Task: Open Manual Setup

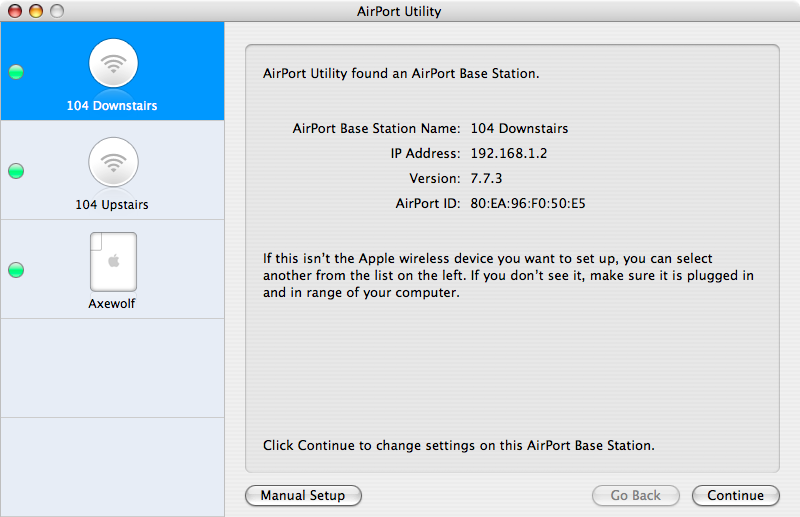Action: click(302, 495)
